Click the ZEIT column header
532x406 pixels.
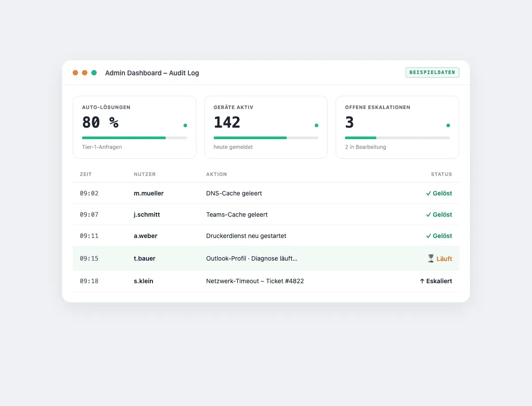pyautogui.click(x=86, y=174)
